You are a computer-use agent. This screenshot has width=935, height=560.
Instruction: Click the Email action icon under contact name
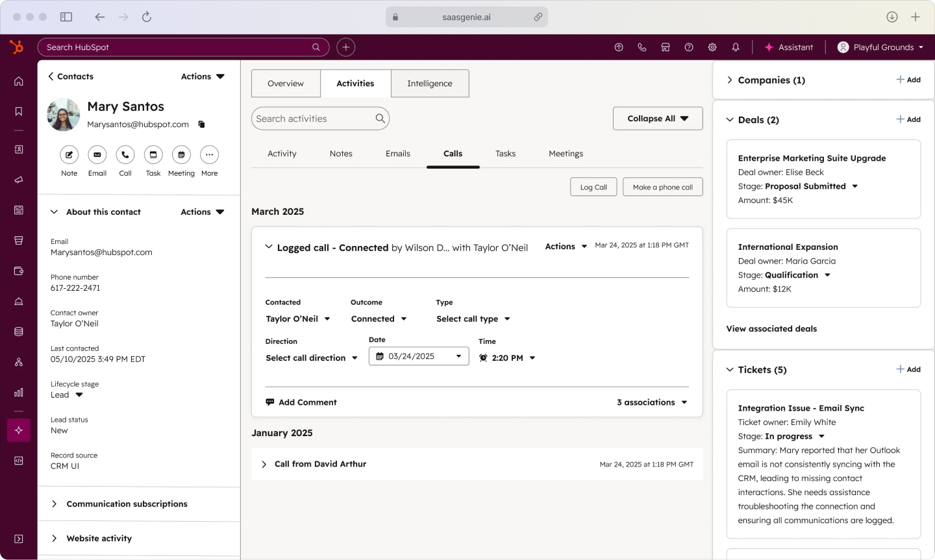[x=97, y=154]
